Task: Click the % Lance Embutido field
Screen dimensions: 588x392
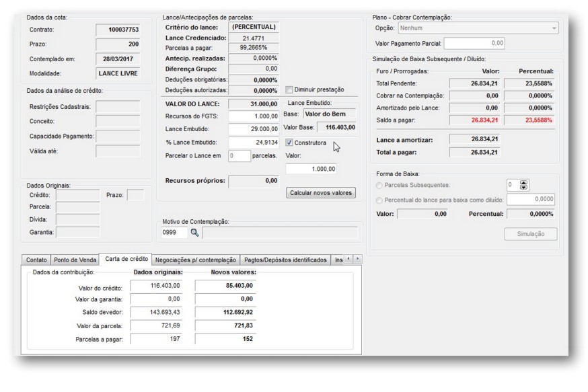Action: 254,143
